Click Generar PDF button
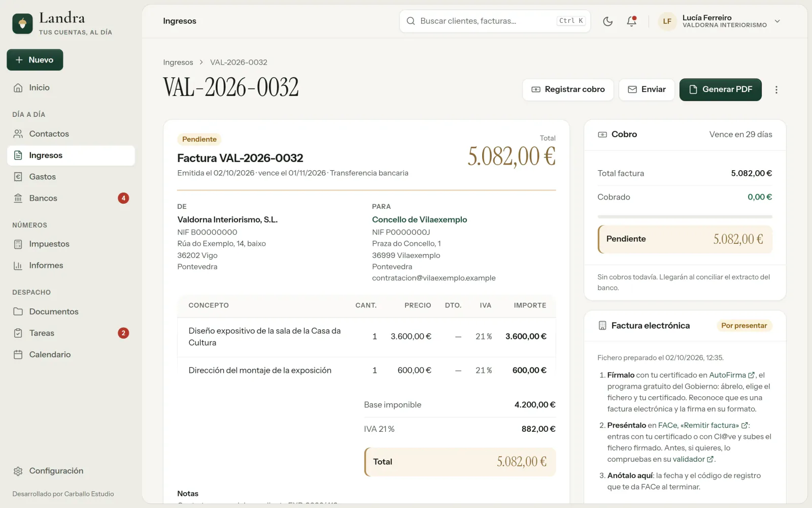Image resolution: width=812 pixels, height=508 pixels. [721, 90]
